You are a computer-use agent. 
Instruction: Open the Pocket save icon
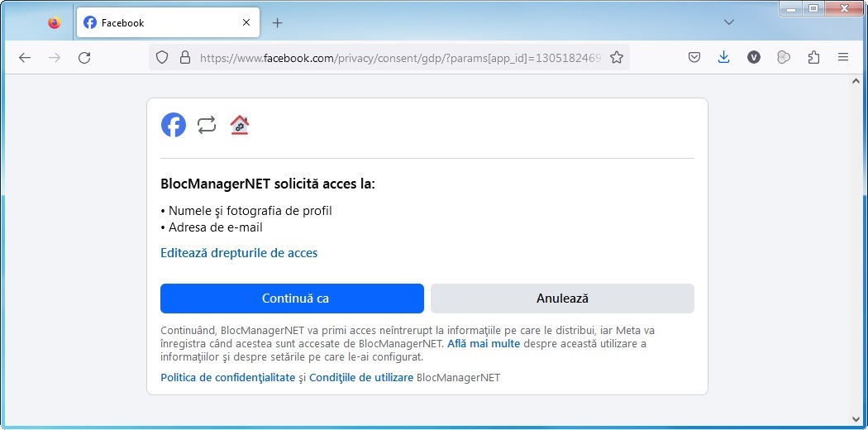click(x=694, y=58)
